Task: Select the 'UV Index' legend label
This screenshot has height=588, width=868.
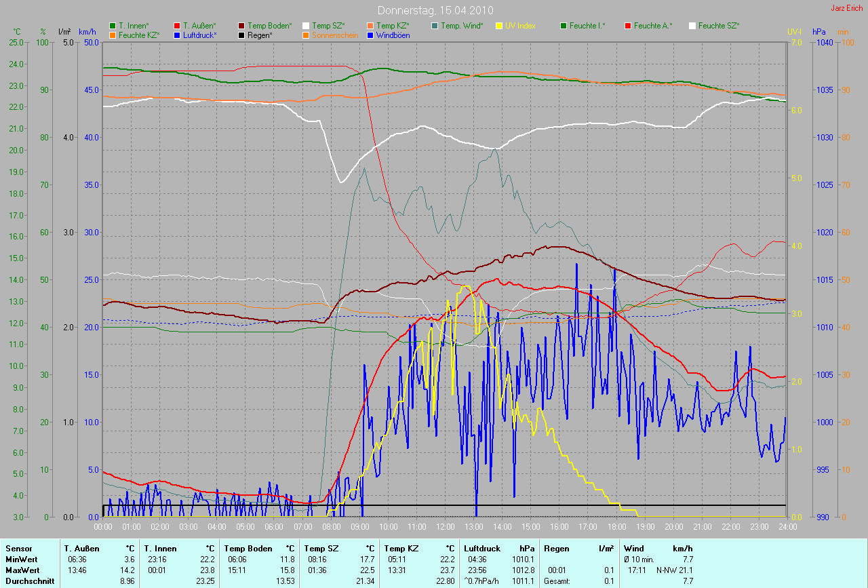Action: click(x=520, y=26)
